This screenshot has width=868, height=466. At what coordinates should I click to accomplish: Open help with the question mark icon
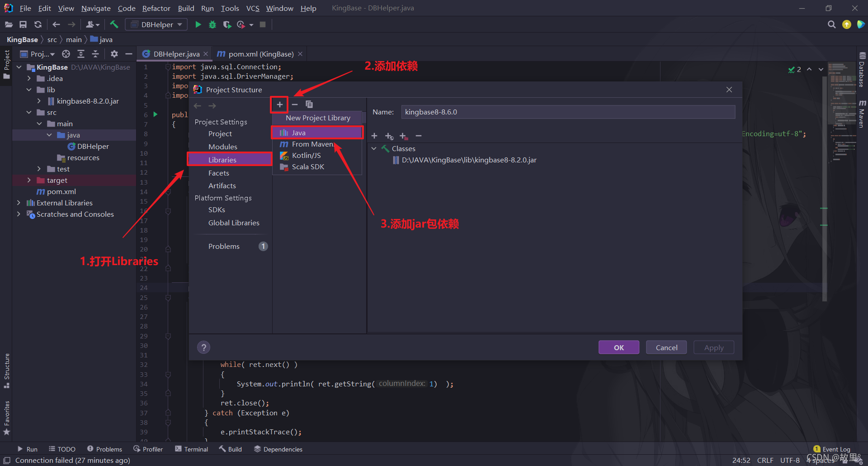coord(204,347)
